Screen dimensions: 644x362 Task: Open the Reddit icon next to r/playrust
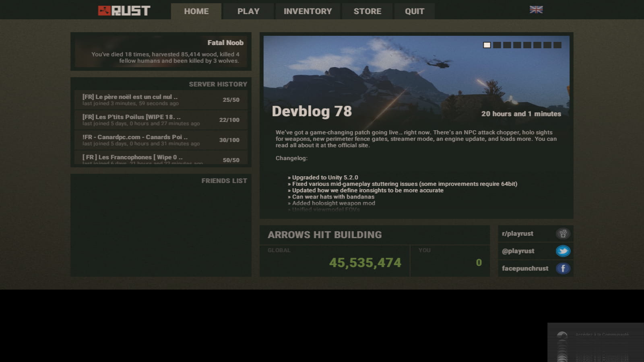click(x=563, y=234)
